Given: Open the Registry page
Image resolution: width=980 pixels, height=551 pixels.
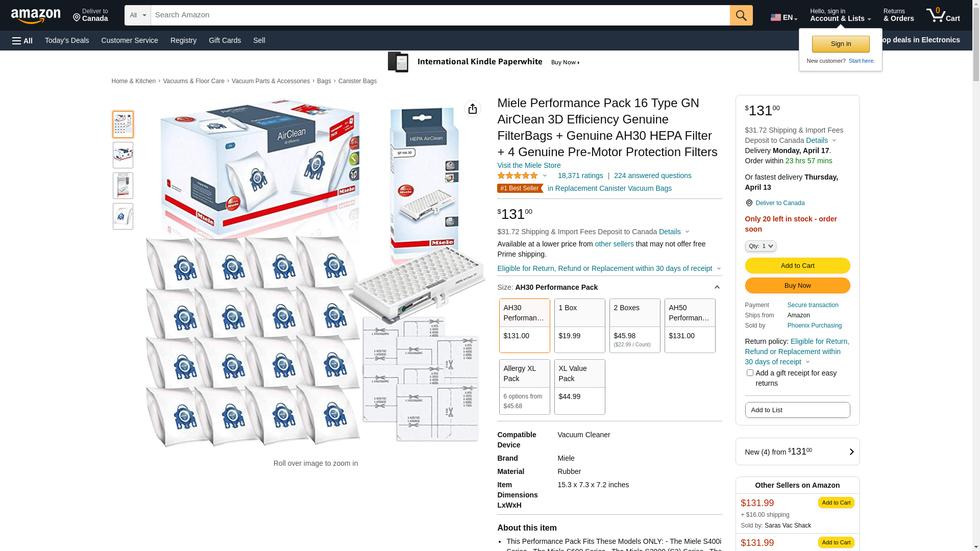Looking at the screenshot, I should [183, 40].
